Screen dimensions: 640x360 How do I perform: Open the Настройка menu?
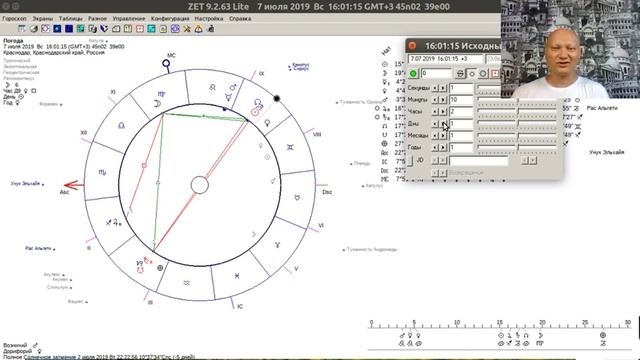pyautogui.click(x=209, y=18)
